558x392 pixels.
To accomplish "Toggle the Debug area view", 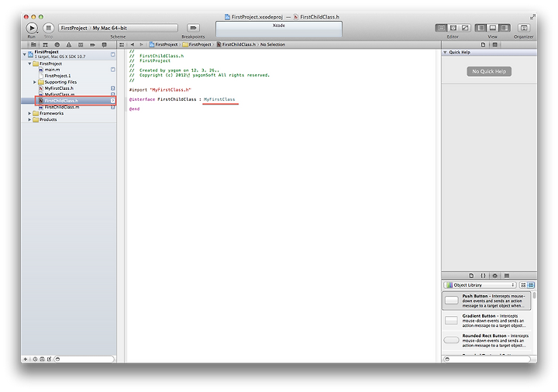I will [493, 28].
